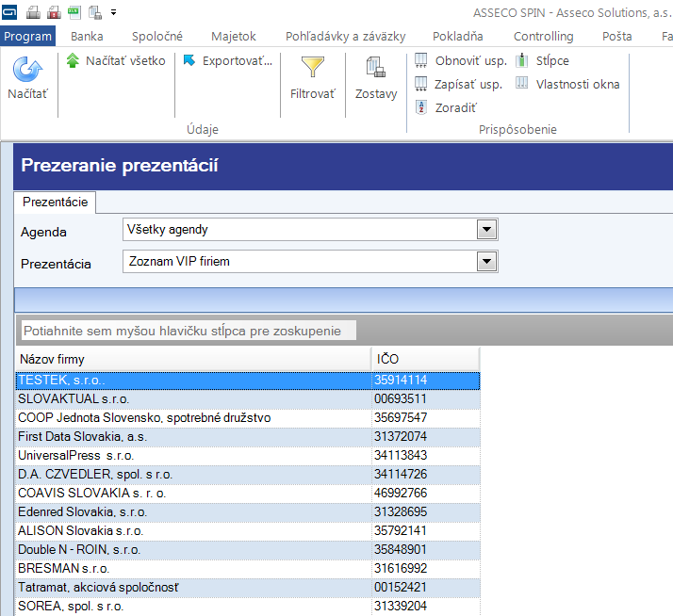Image resolution: width=673 pixels, height=616 pixels.
Task: Expand the Agenda dropdown arrow
Action: click(x=486, y=230)
